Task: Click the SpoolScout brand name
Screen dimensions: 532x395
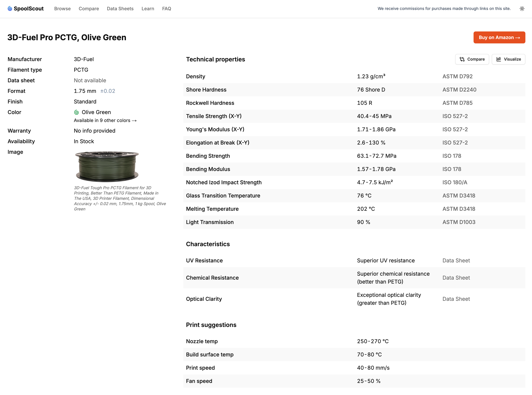Action: (29, 9)
